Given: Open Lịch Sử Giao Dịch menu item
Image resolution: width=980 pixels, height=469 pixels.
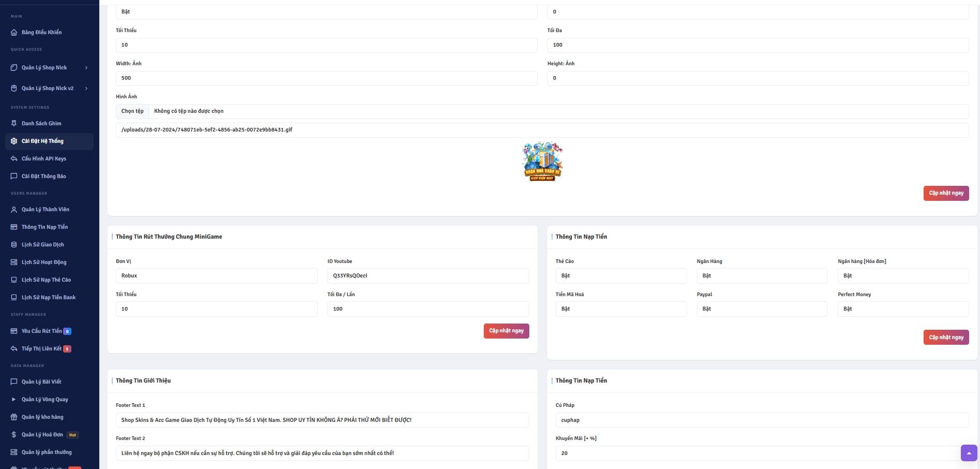Looking at the screenshot, I should click(43, 245).
